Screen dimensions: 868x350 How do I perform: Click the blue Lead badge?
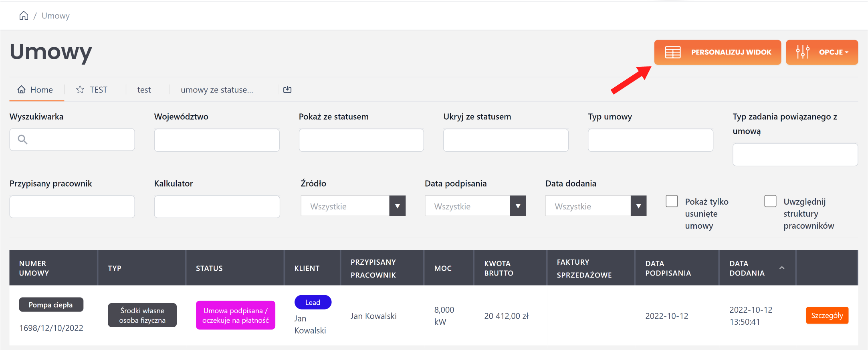tap(313, 302)
